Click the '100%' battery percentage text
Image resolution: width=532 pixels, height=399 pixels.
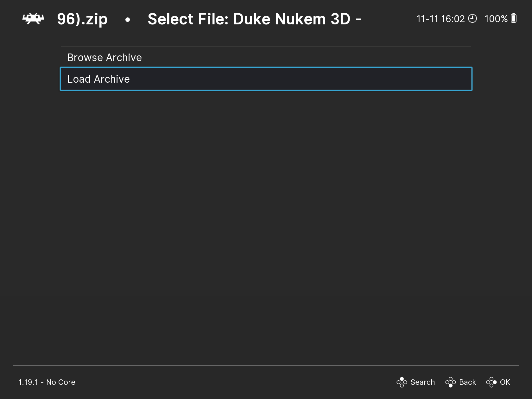[x=496, y=19]
